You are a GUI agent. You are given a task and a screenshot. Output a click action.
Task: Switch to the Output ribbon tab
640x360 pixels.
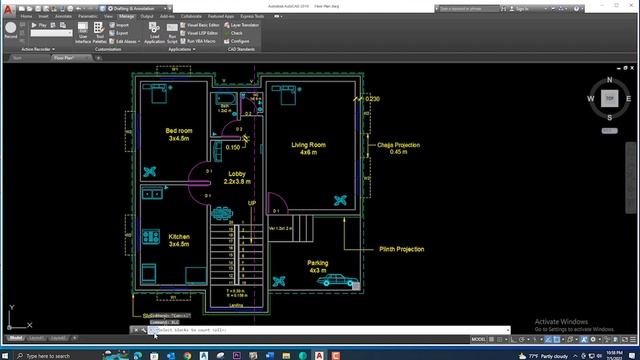[x=147, y=16]
